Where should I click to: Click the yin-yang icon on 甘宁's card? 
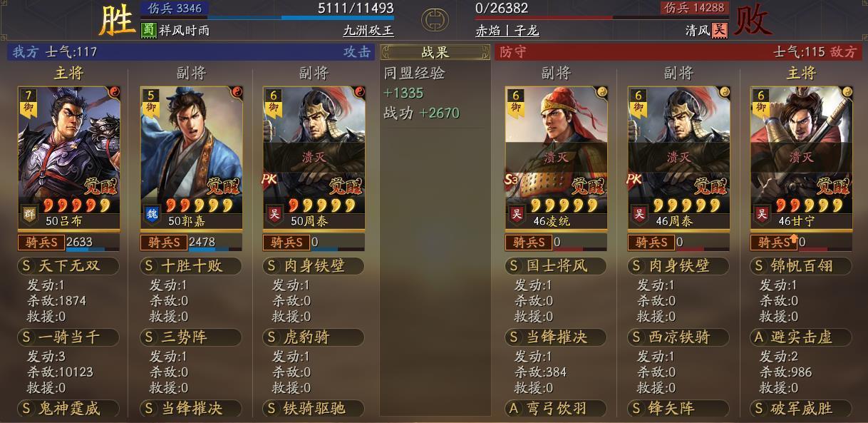845,92
